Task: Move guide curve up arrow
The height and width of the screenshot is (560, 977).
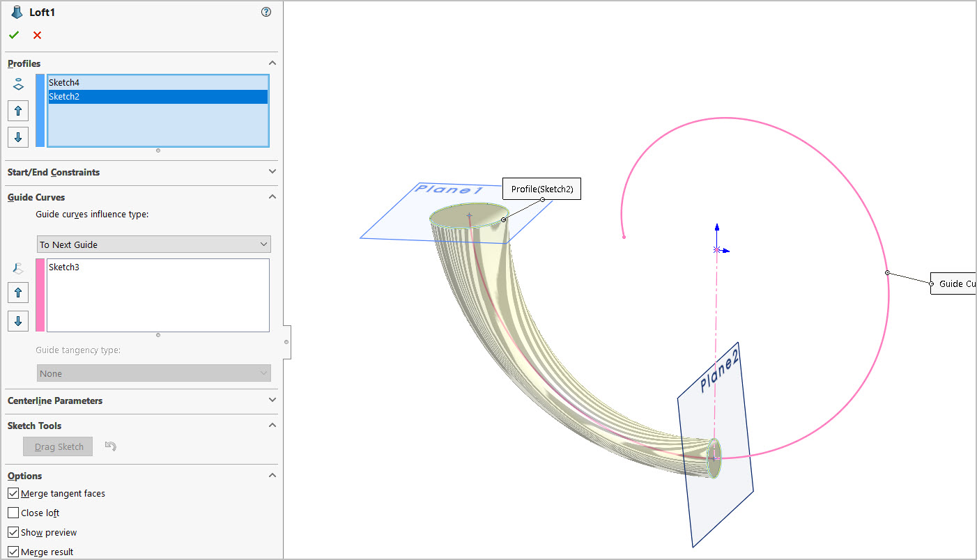Action: pos(18,293)
